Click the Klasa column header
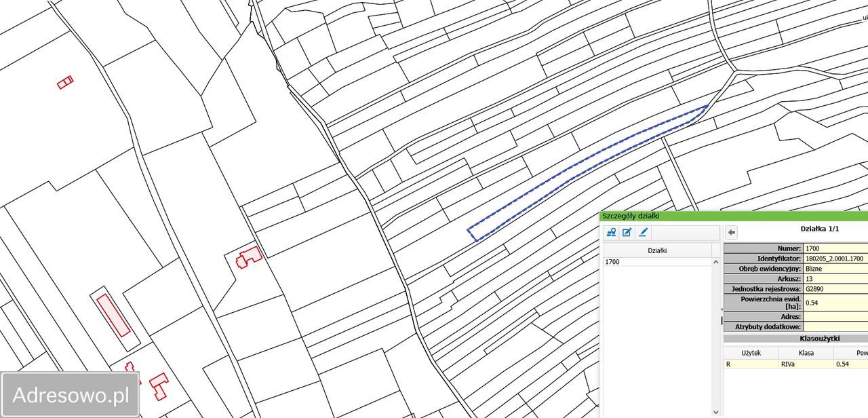868x418 pixels. coord(806,353)
